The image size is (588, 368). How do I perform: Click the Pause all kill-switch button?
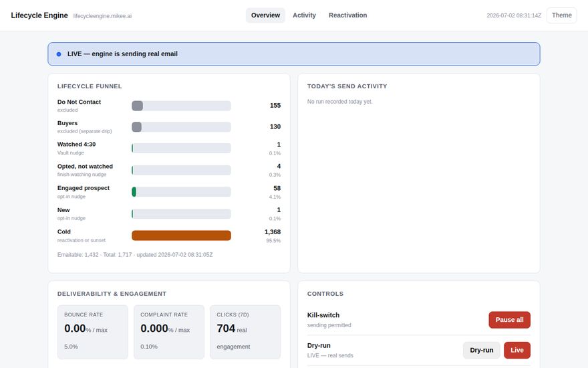point(509,320)
